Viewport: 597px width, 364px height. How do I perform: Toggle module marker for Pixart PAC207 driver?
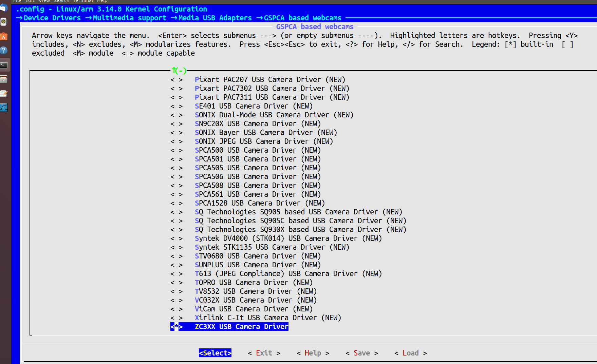[176, 80]
